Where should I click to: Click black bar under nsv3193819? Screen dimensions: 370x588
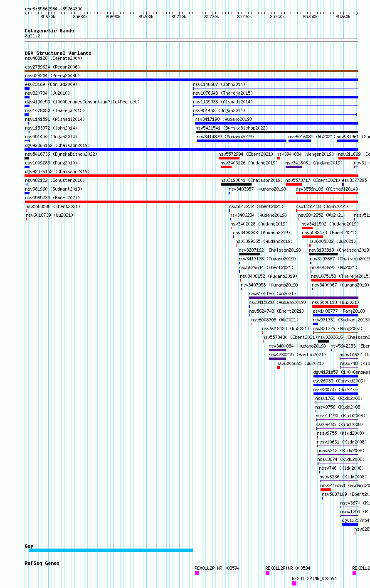click(x=323, y=254)
